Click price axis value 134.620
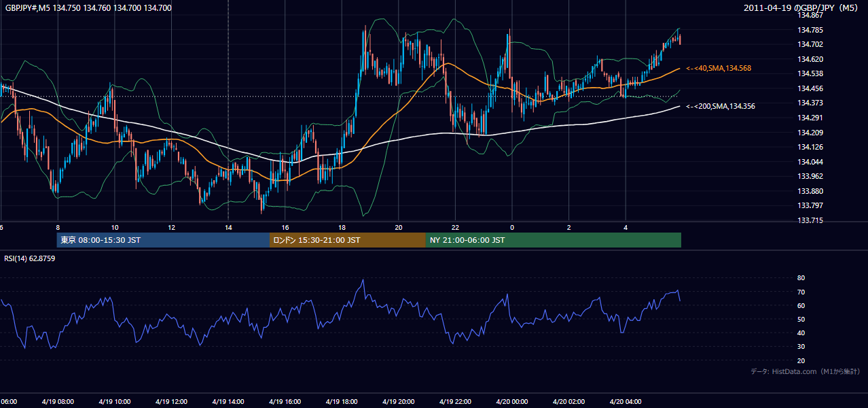The image size is (868, 408). [x=810, y=59]
